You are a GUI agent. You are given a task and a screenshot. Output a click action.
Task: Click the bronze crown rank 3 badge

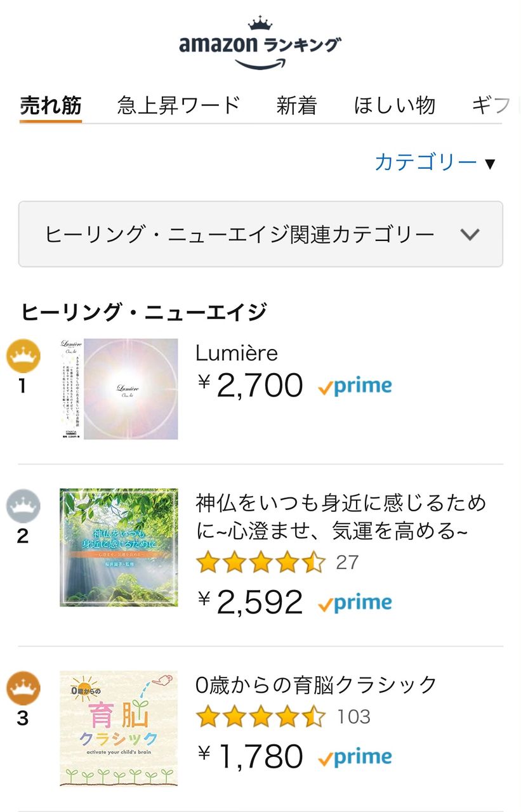coord(23,689)
